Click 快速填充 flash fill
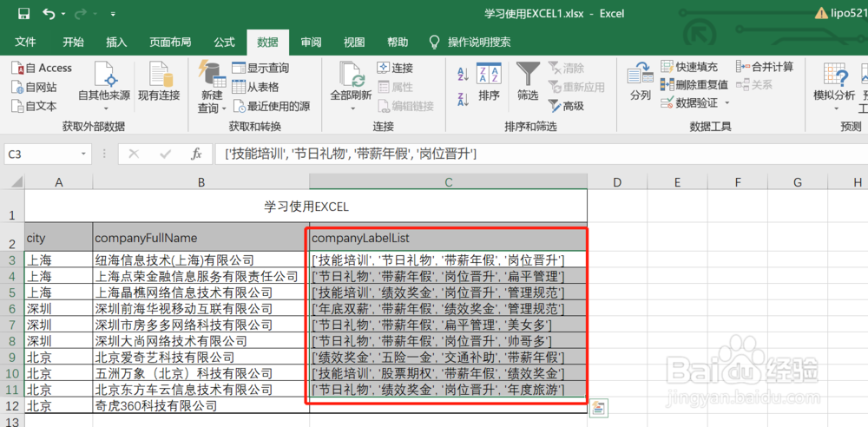 tap(690, 67)
